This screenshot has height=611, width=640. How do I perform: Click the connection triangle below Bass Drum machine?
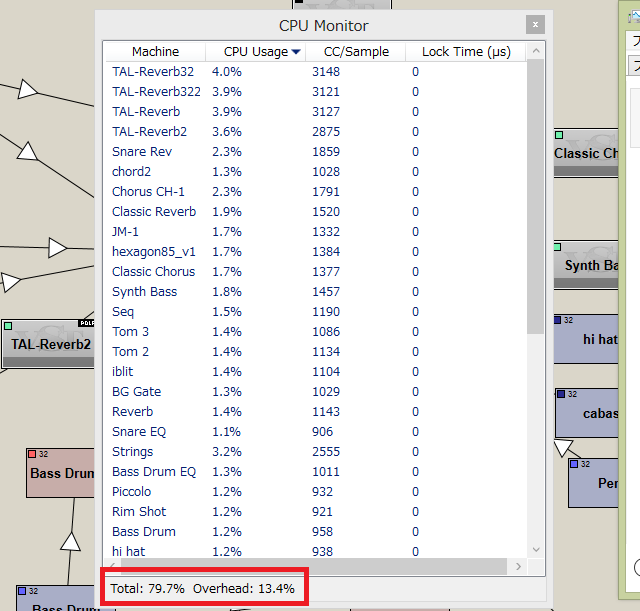tap(70, 541)
